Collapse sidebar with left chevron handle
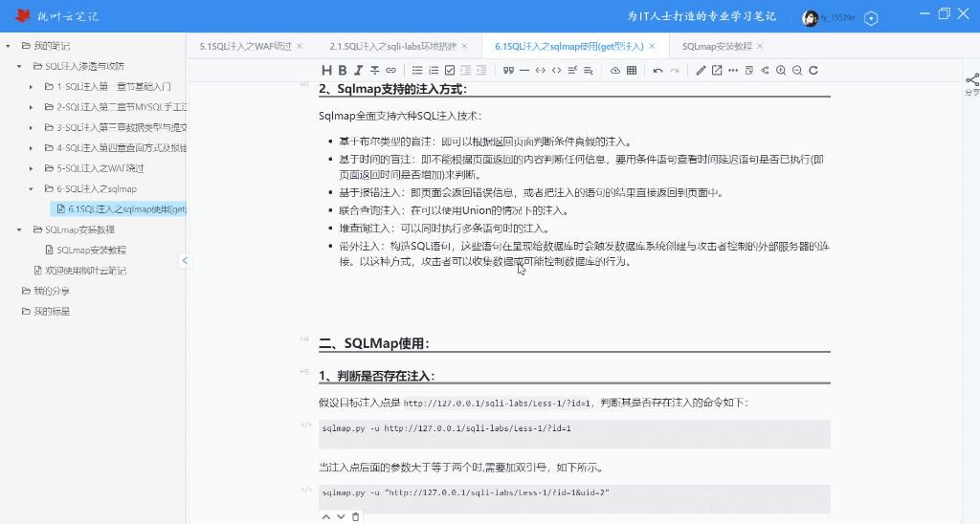Screen dimensions: 980x524 [x=185, y=260]
